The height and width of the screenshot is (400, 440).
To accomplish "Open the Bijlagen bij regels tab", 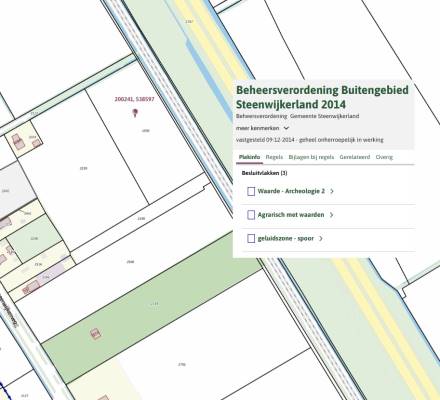I will pos(311,157).
